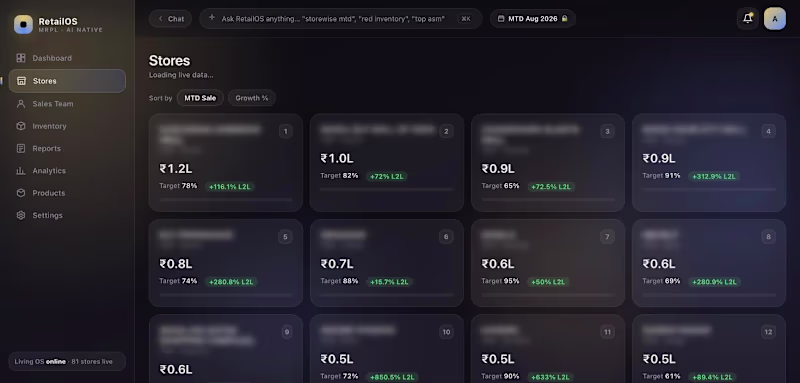Image resolution: width=800 pixels, height=383 pixels.
Task: Click the Inventory cube icon
Action: pos(21,126)
